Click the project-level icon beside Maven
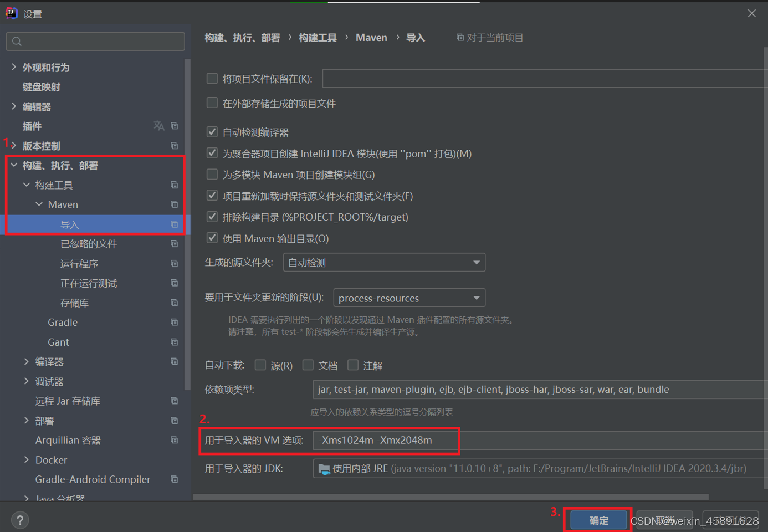 coord(174,204)
